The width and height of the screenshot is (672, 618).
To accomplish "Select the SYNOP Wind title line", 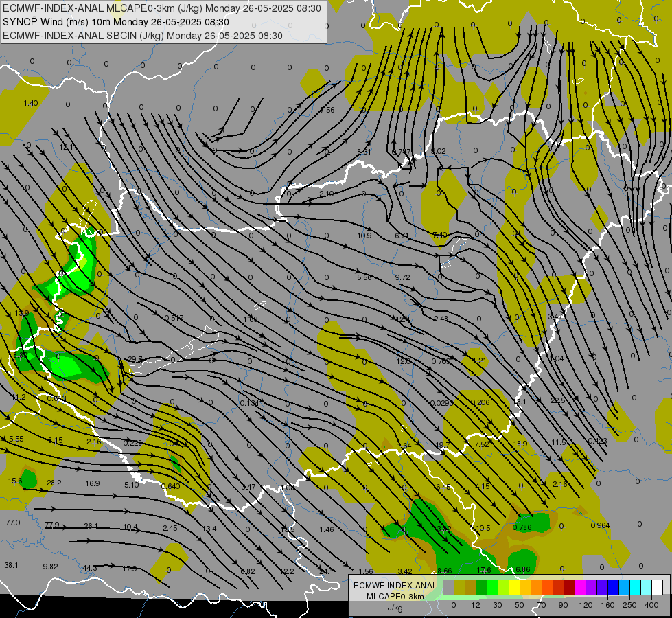I will [116, 22].
